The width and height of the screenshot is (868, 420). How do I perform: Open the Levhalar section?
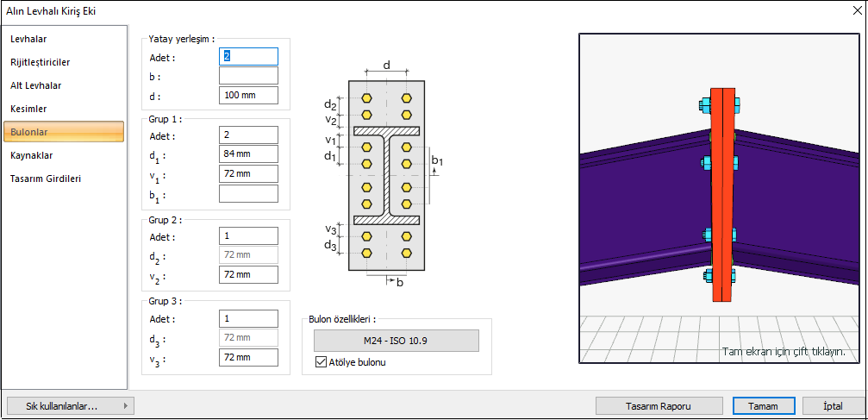coord(28,40)
